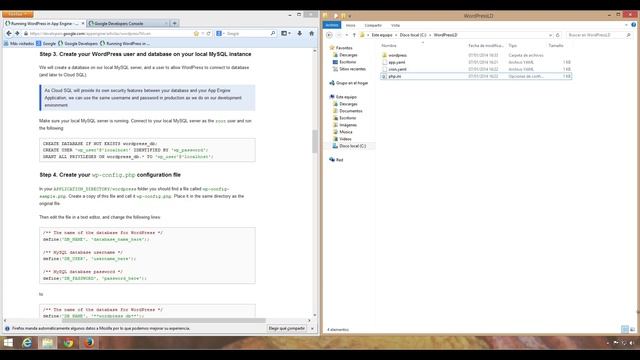Click the bookmark star in address bar
Image resolution: width=640 pixels, height=360 pixels.
(x=196, y=33)
